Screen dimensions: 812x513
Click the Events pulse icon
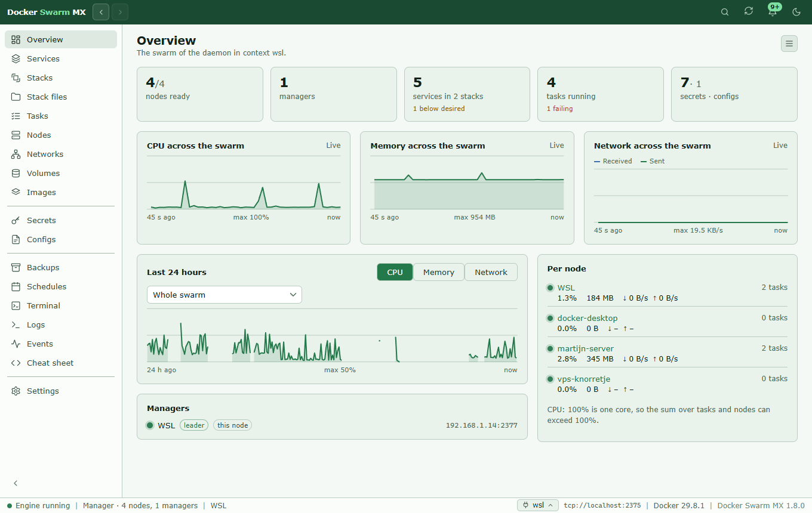(x=16, y=344)
